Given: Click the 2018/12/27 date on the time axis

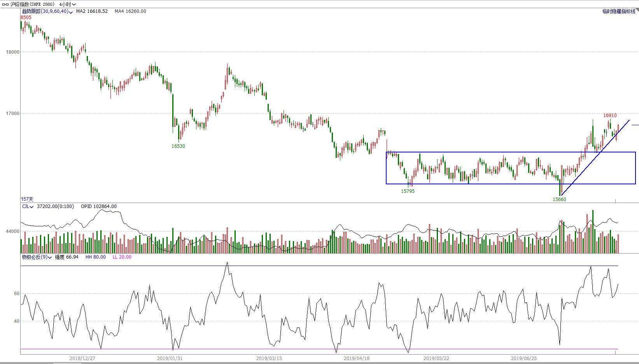Looking at the screenshot, I should coord(82,359).
